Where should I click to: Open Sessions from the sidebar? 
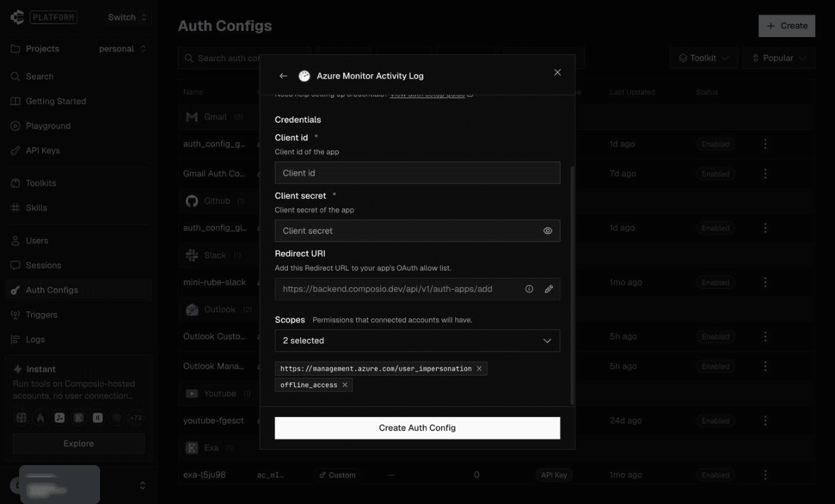point(78,266)
